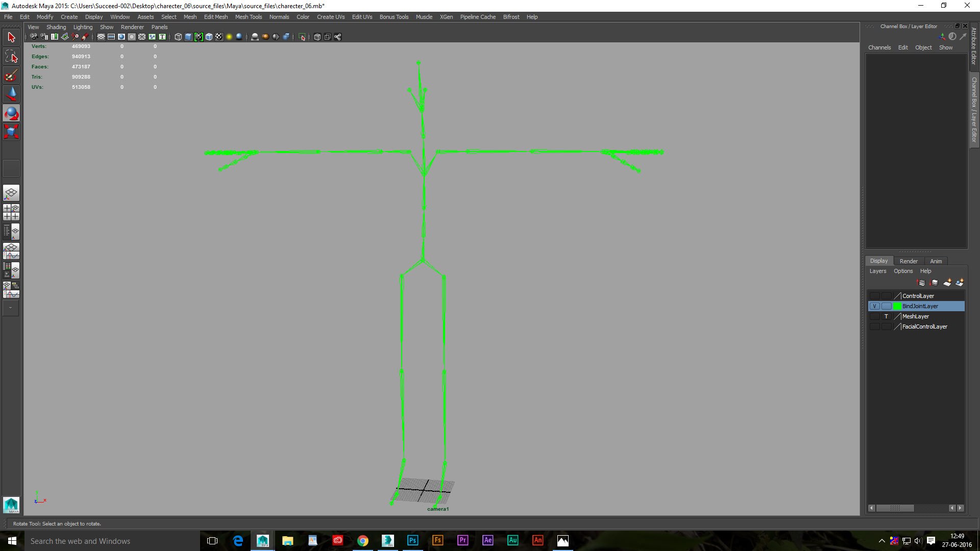Switch to single perspective view layout
The image size is (980, 551).
[11, 193]
